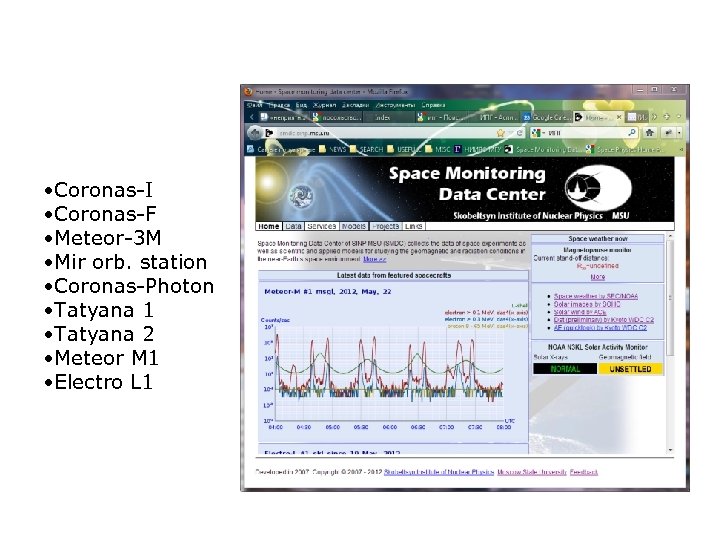Close the active Home tab
The width and height of the screenshot is (720, 540).
(619, 117)
